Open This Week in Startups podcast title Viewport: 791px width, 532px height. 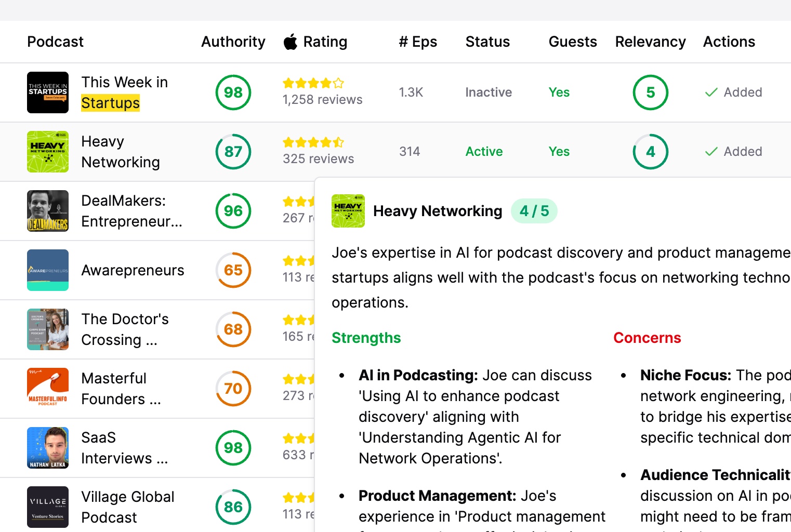(125, 92)
